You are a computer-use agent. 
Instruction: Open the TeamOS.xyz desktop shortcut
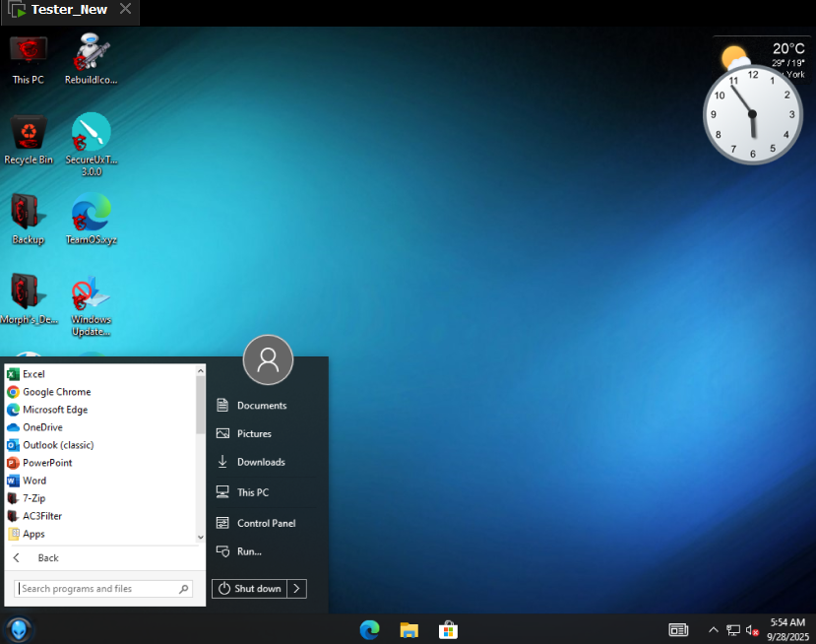91,217
